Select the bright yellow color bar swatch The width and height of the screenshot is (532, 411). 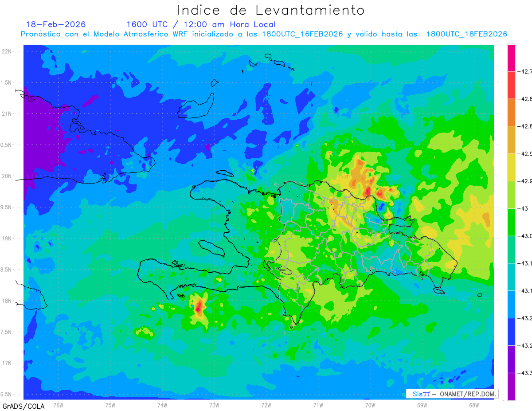511,167
